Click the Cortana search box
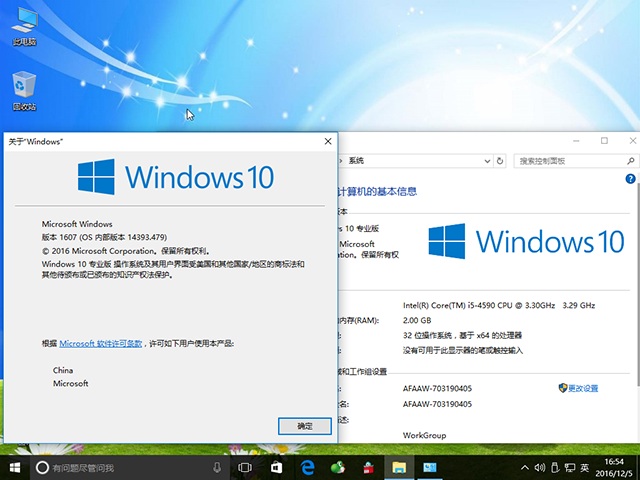This screenshot has height=480, width=640. [x=120, y=467]
